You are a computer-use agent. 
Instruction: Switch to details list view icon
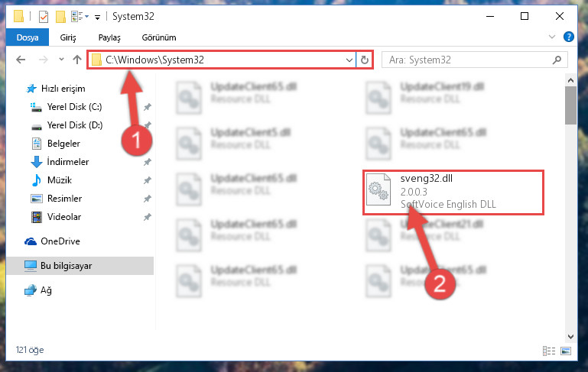tap(549, 351)
